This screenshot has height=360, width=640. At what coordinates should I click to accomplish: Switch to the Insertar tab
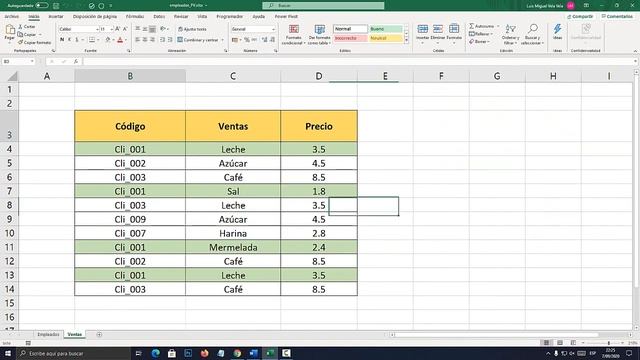pos(56,17)
